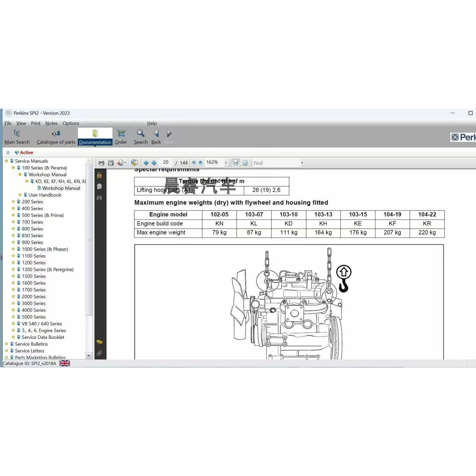476x476 pixels.
Task: Click the tree panel scroll-down arrow
Action: pos(89,356)
